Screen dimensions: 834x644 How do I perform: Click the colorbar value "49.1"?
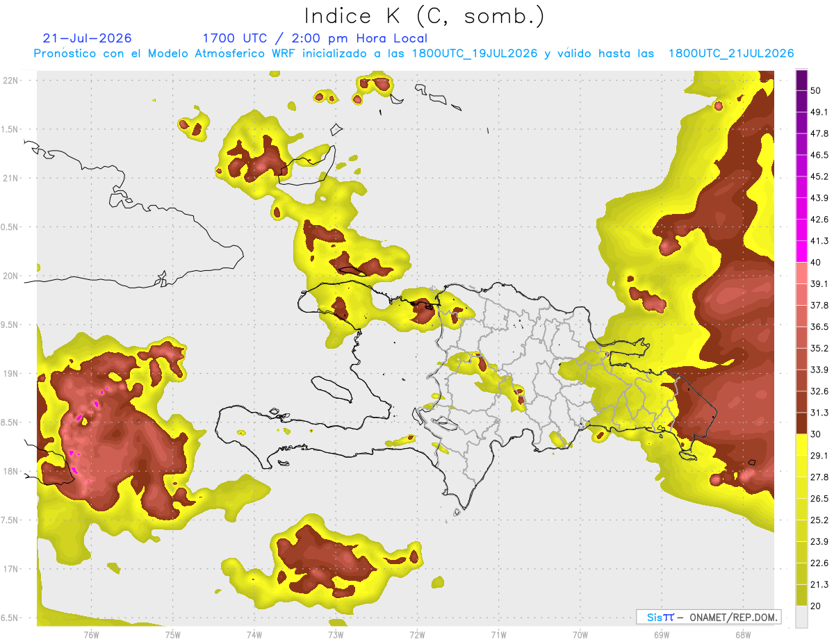tap(819, 112)
